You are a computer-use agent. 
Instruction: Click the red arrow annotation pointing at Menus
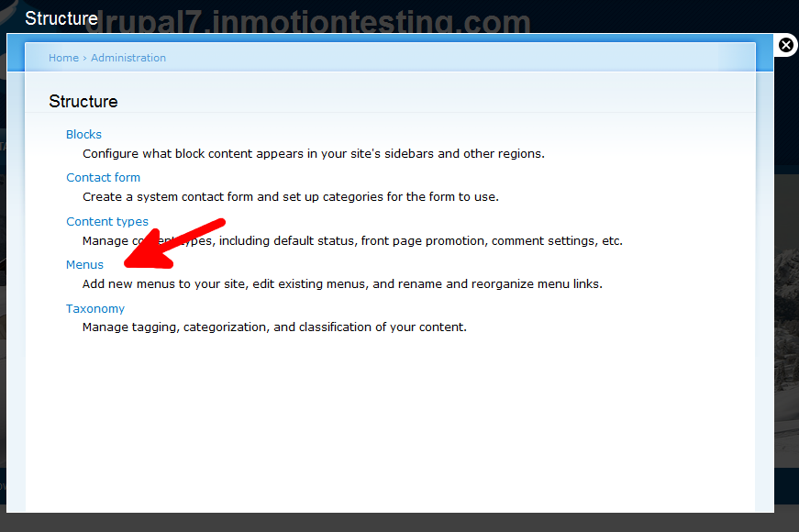click(173, 244)
